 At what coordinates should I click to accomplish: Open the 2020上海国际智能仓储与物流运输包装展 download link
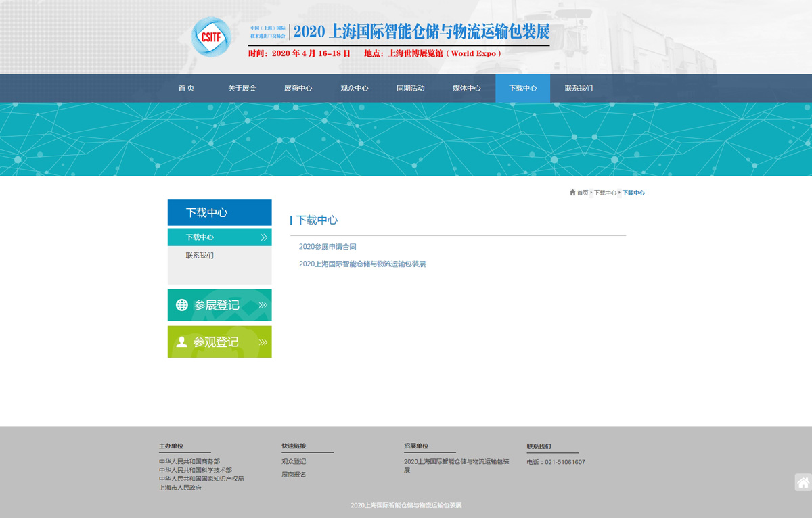click(x=362, y=264)
